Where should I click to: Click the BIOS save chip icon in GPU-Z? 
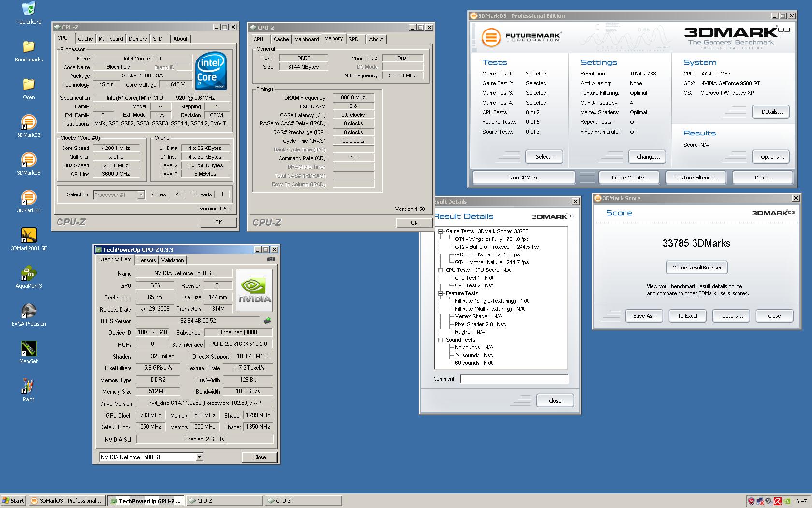pos(267,320)
